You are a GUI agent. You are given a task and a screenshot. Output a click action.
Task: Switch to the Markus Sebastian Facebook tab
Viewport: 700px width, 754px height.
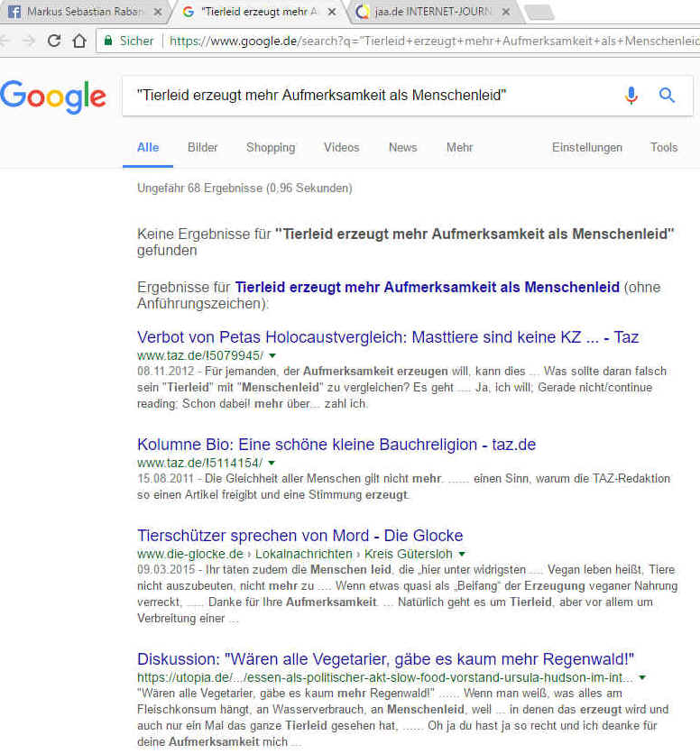point(82,12)
